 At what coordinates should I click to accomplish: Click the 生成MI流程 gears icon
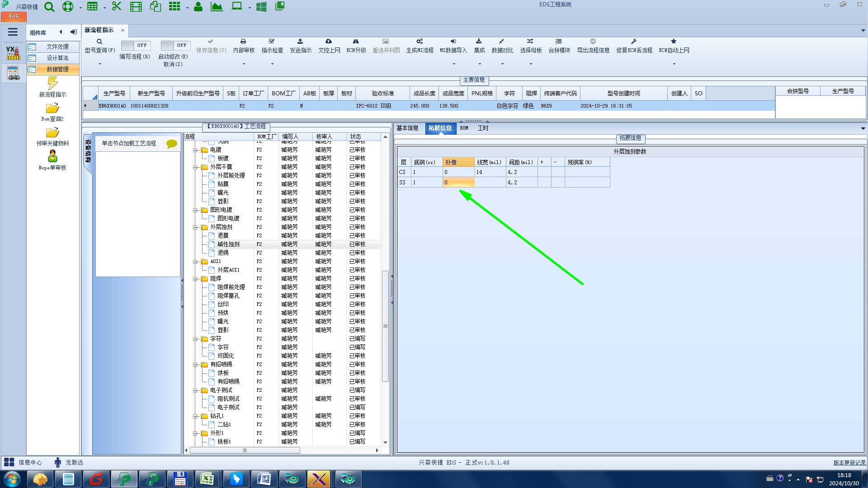coord(420,42)
